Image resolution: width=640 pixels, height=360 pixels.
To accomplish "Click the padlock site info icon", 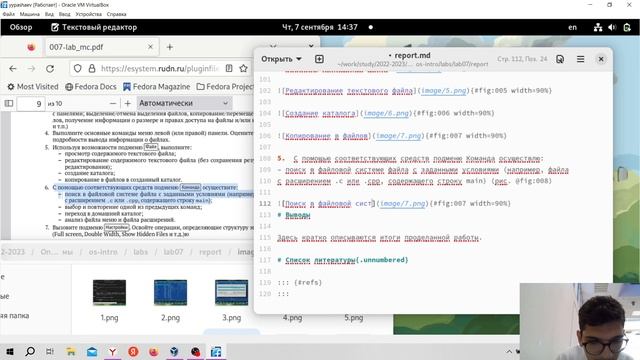I will point(92,69).
